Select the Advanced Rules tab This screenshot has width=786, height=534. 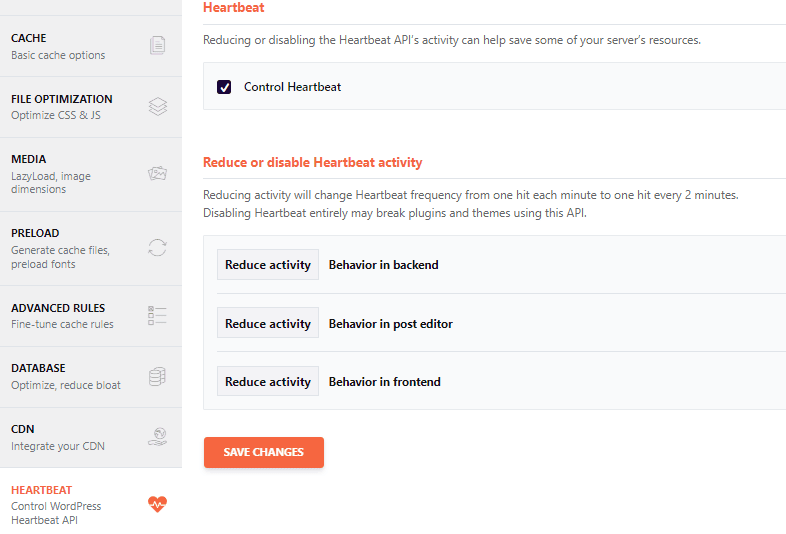click(x=62, y=316)
